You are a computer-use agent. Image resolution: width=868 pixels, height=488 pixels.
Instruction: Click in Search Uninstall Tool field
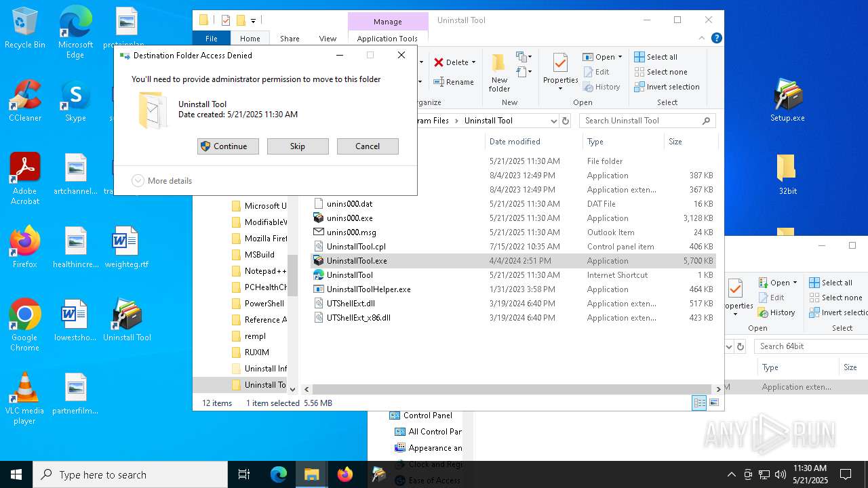click(x=648, y=121)
